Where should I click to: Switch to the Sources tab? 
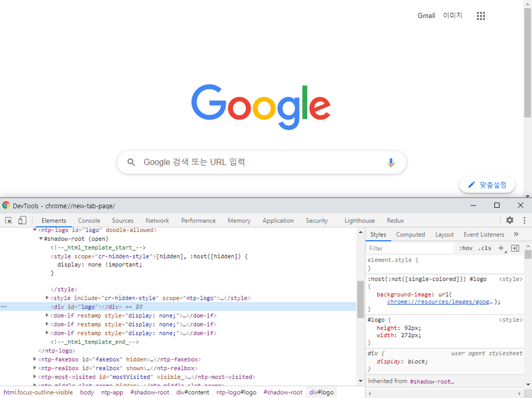coord(123,220)
